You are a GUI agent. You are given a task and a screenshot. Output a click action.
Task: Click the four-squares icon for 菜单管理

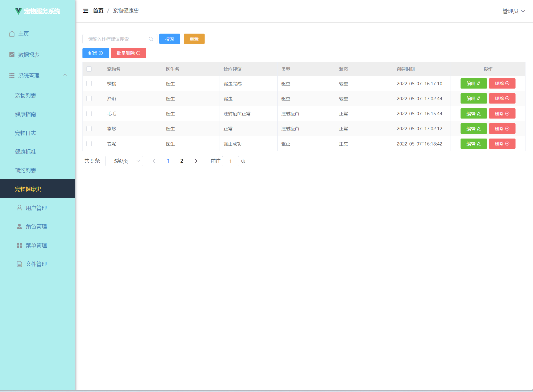(x=19, y=245)
